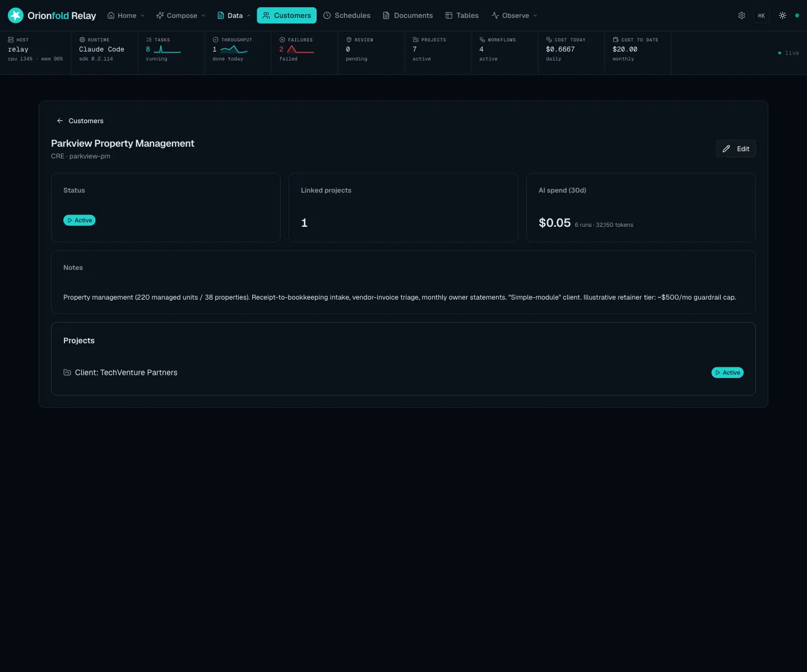Click the Notes paragraph text

400,297
